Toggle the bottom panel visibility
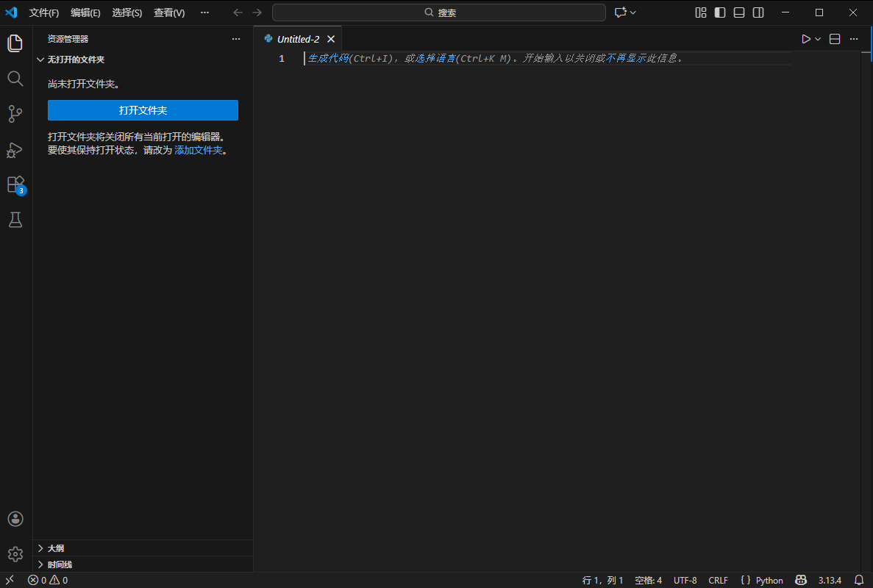Screen dimensions: 873x588 tap(739, 12)
